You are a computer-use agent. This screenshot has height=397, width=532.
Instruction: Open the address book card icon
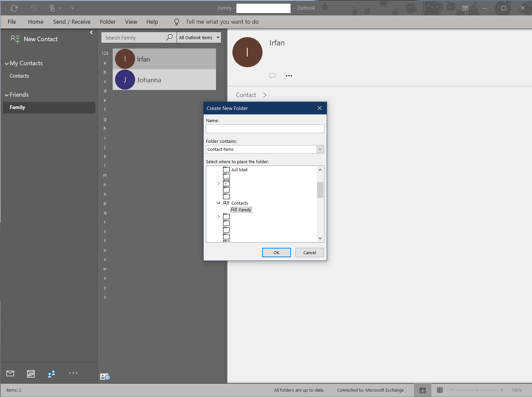click(x=105, y=377)
